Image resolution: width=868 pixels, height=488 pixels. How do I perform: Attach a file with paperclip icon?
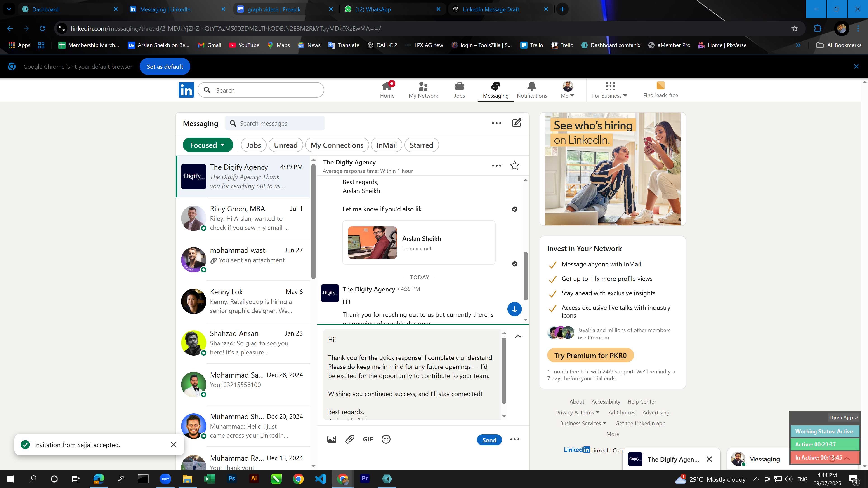[350, 439]
